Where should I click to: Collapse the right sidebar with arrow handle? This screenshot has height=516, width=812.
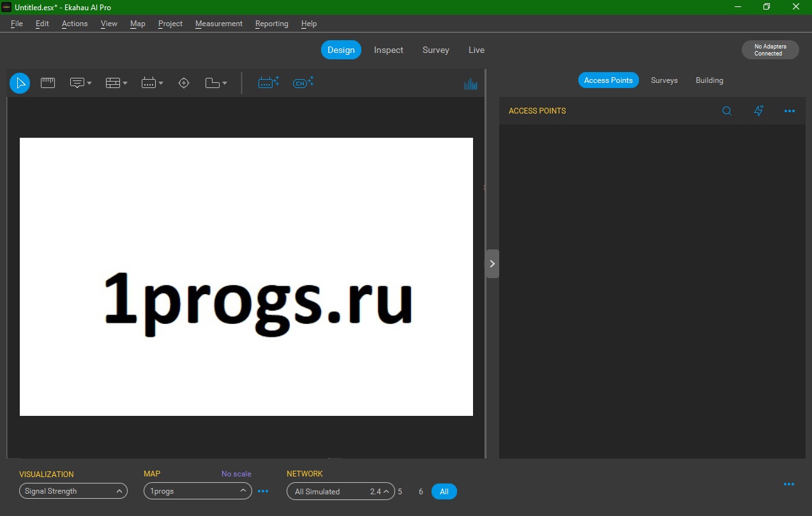click(492, 263)
